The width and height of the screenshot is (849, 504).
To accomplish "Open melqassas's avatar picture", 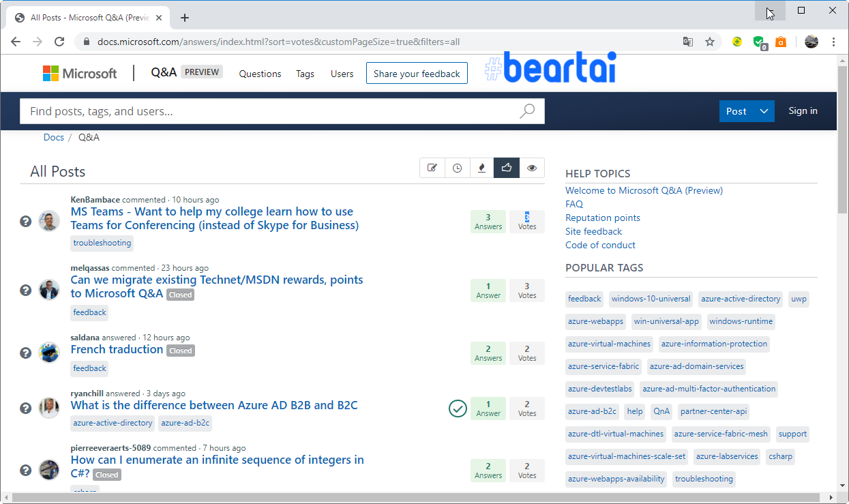I will pos(49,289).
